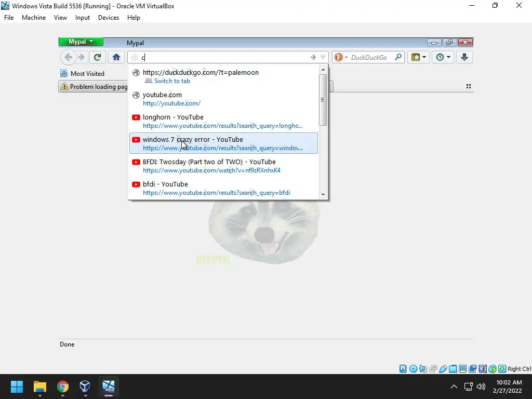Click the Mypal back arrow button
Screen dimensions: 532x399
click(x=69, y=57)
